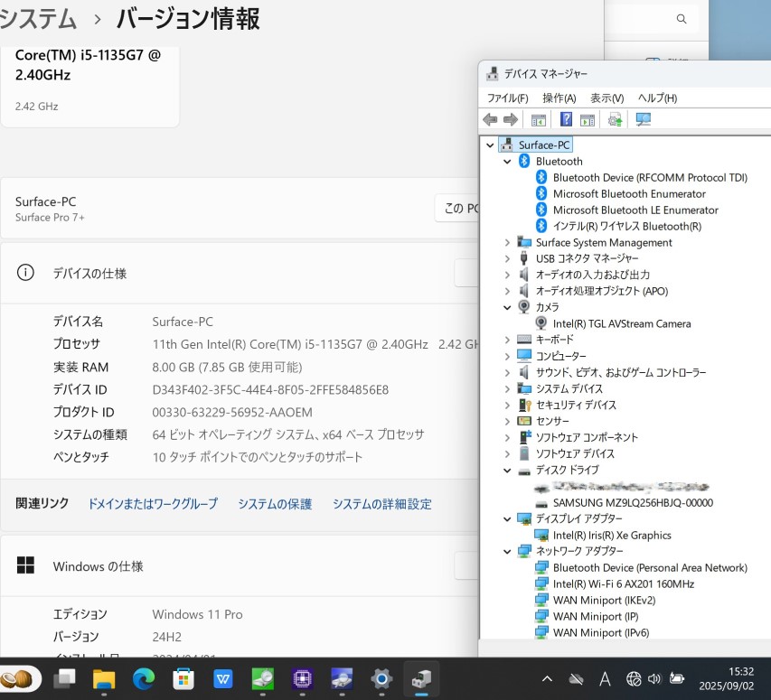
Task: Collapse the ディスプレイ アダプター category
Action: tap(507, 518)
